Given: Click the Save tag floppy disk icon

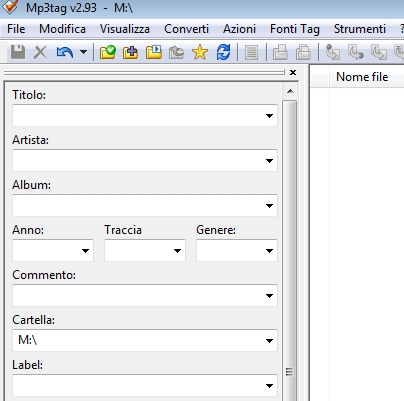Looking at the screenshot, I should [x=18, y=52].
